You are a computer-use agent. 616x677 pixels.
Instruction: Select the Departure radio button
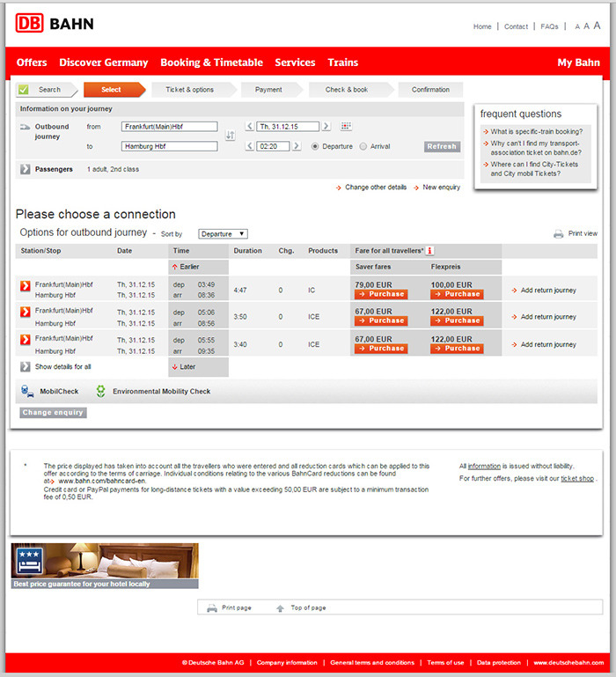[x=315, y=146]
